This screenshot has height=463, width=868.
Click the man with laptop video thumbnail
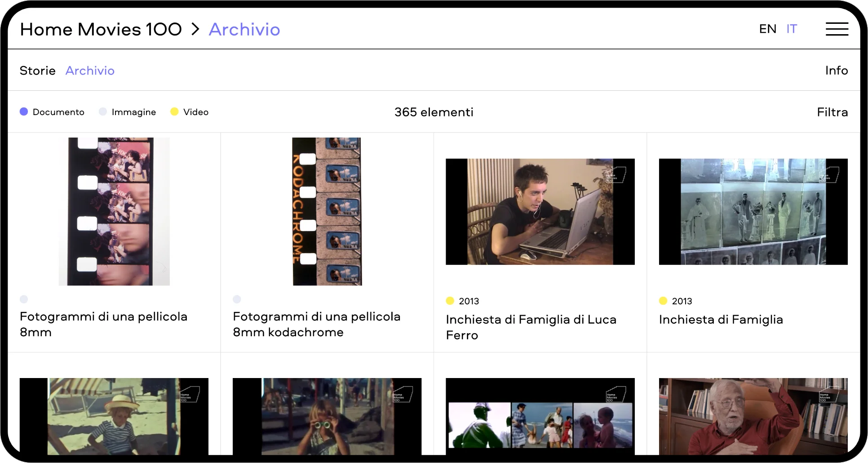point(540,211)
